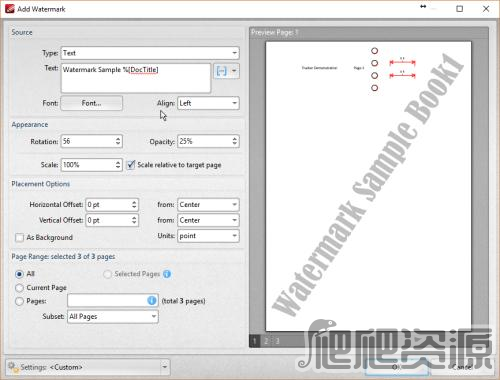Select the Pages radio button
500x380 pixels.
click(x=19, y=301)
